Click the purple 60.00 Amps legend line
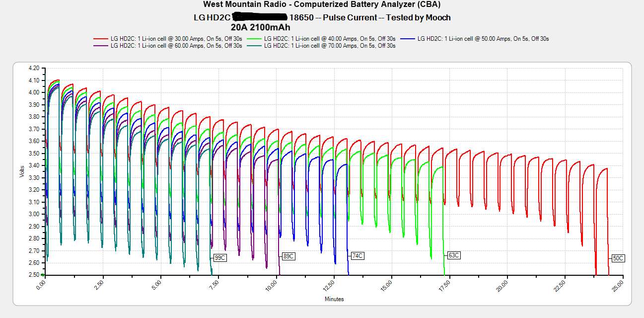Image resolution: width=644 pixels, height=318 pixels. 101,46
